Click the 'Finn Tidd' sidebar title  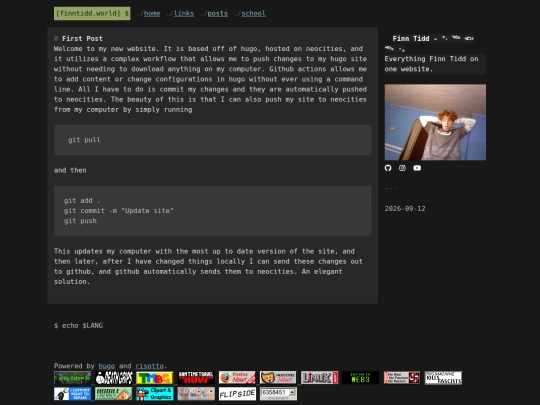(x=411, y=38)
